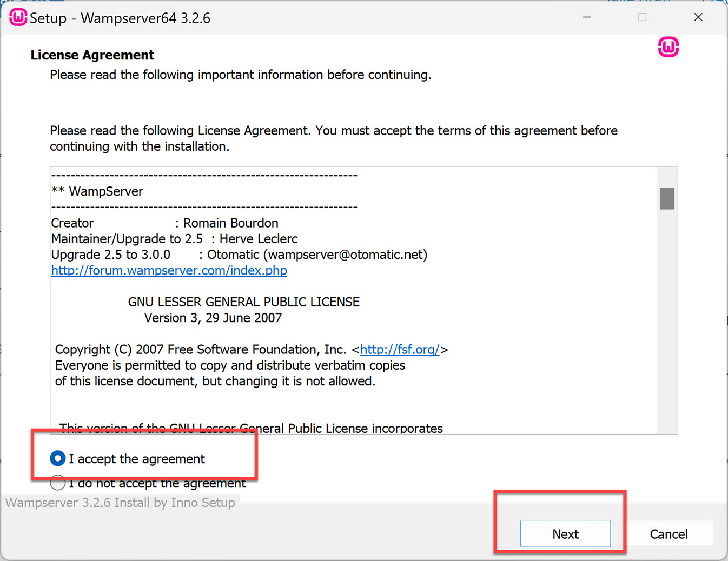The image size is (728, 561).
Task: Select the 'I accept the agreement' radio button
Action: 57,458
